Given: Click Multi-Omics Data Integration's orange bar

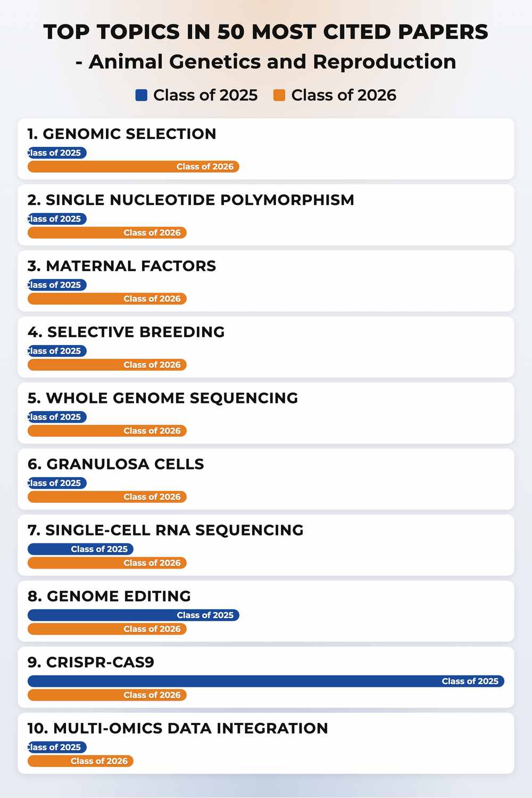Looking at the screenshot, I should 80,761.
